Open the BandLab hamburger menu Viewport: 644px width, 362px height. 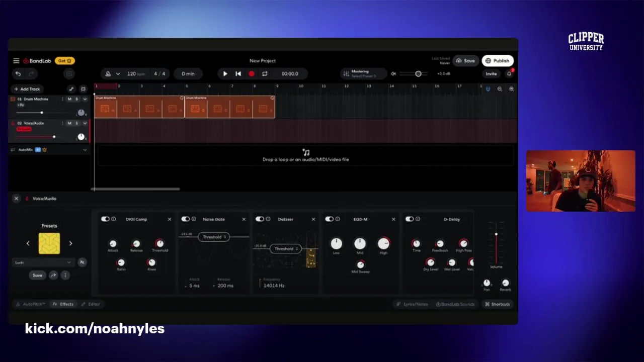16,61
